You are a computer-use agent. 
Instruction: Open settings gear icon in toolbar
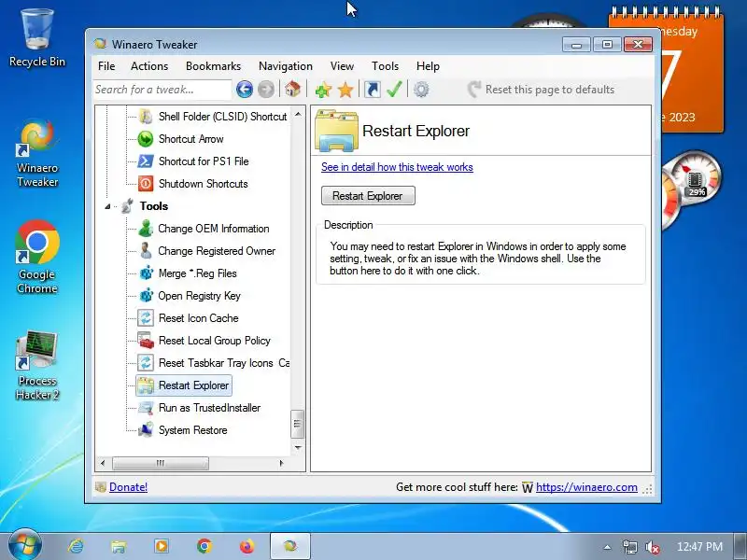421,89
